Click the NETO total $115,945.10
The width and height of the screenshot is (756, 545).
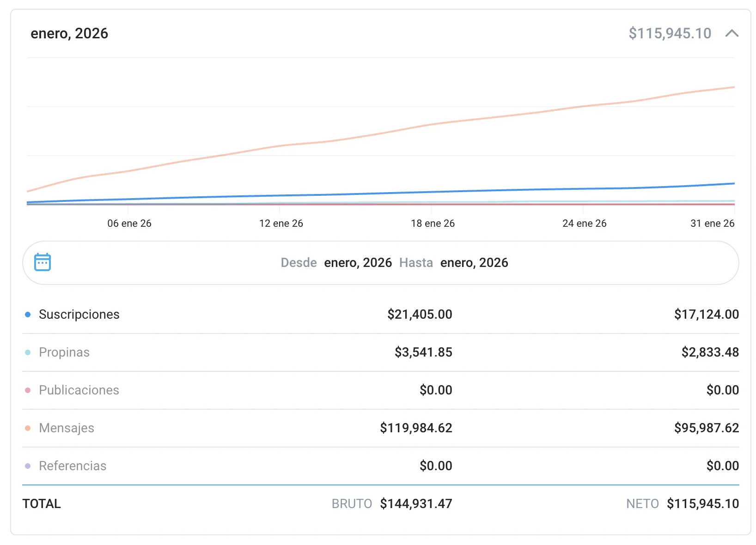click(703, 504)
